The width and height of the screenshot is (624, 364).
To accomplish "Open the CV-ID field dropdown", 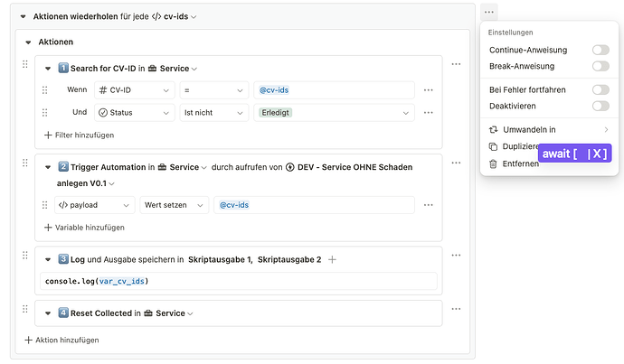I will click(x=135, y=90).
